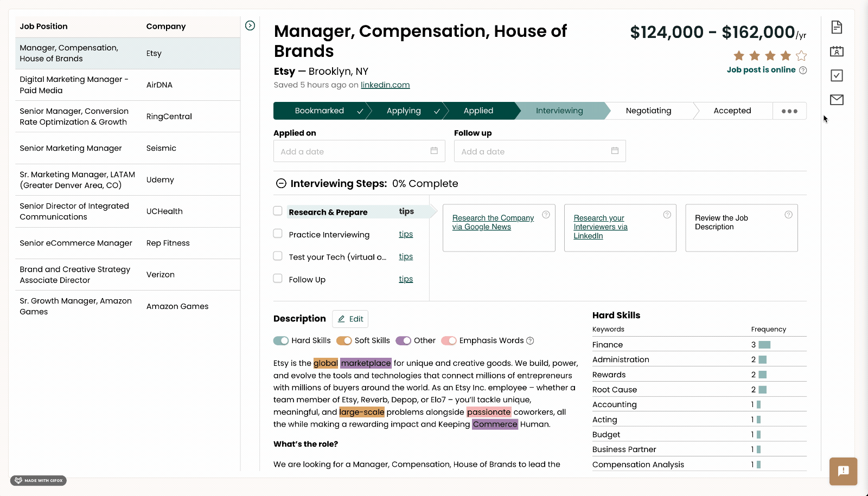Check the Practice Interviewing step
Screen dimensions: 868x496
tap(278, 234)
